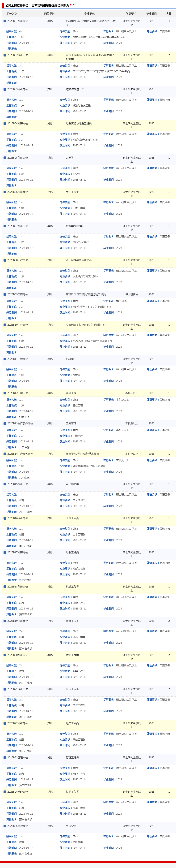Open the 2023B13生产服务岗位 job title

click(20, 423)
